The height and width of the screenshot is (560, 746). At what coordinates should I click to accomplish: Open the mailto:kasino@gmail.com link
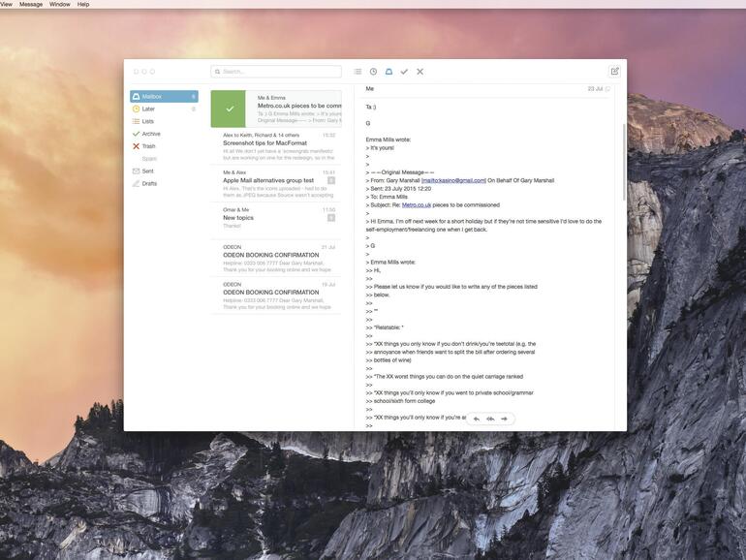453,181
